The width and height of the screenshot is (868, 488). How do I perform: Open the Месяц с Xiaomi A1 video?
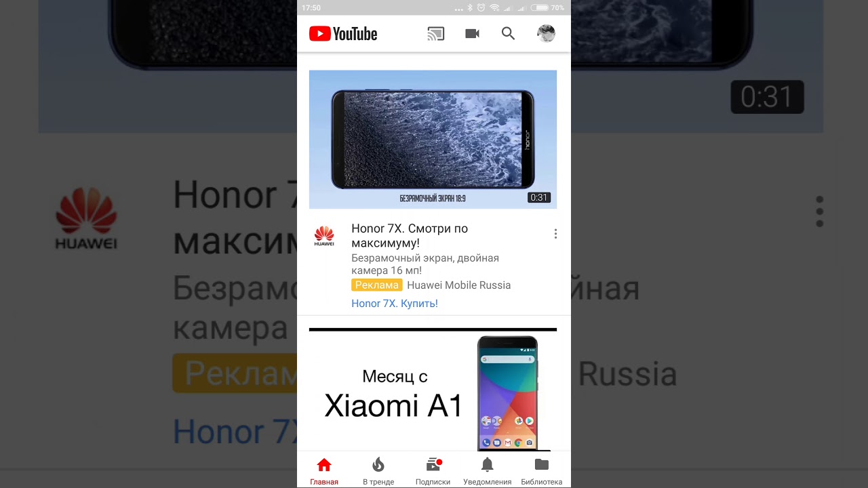433,390
